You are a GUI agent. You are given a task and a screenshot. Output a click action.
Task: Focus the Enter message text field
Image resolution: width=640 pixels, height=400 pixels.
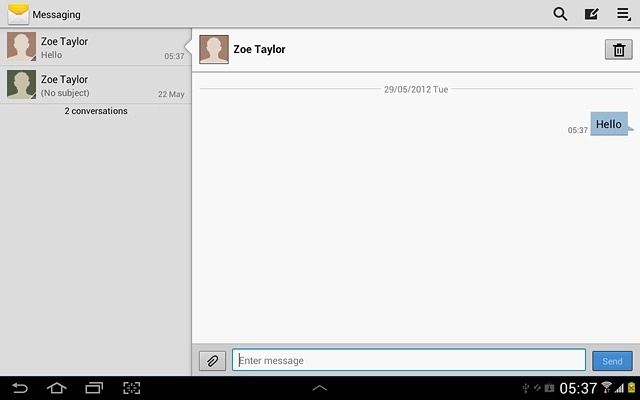[409, 360]
